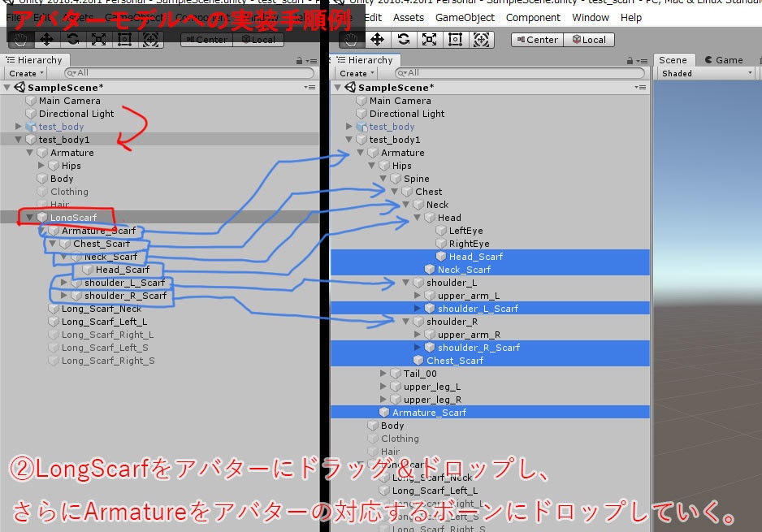Toggle Center pivot mode in right window

tap(538, 40)
